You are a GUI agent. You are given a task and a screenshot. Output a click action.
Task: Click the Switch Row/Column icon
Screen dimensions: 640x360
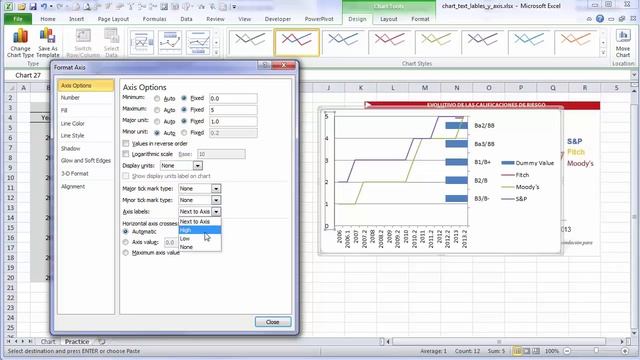(x=83, y=37)
